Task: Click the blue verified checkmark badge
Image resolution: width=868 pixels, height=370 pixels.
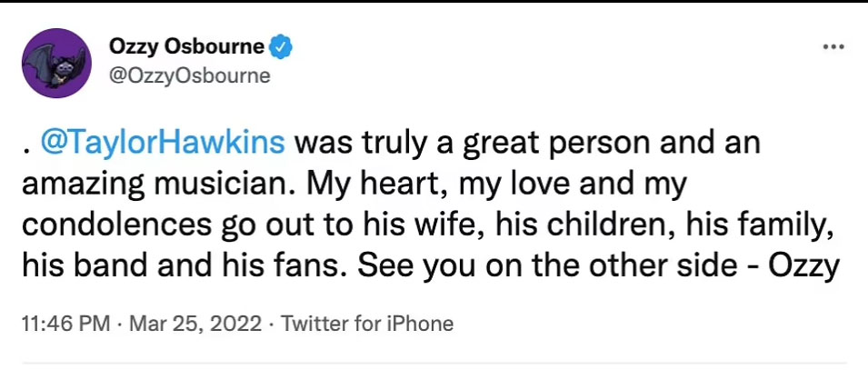Action: tap(283, 46)
